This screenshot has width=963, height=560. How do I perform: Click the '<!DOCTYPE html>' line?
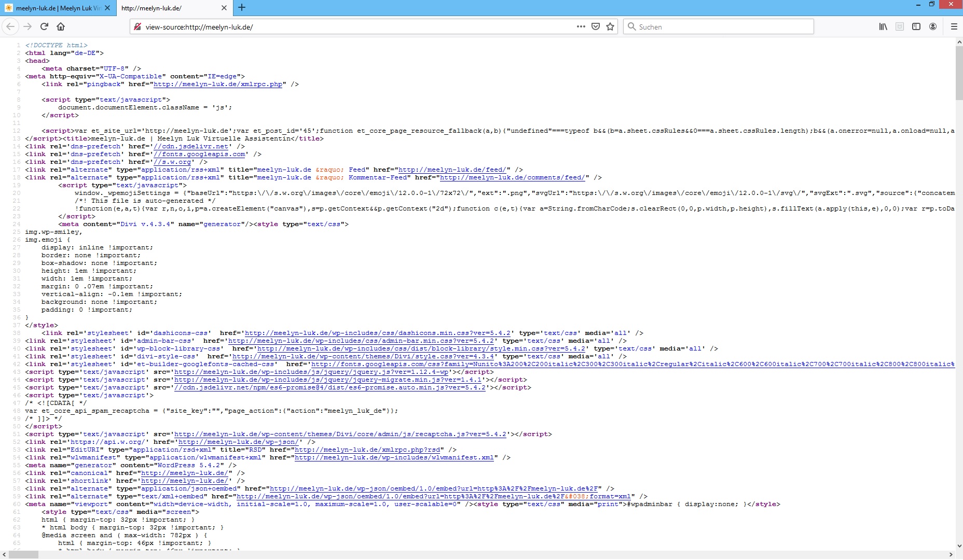point(56,45)
